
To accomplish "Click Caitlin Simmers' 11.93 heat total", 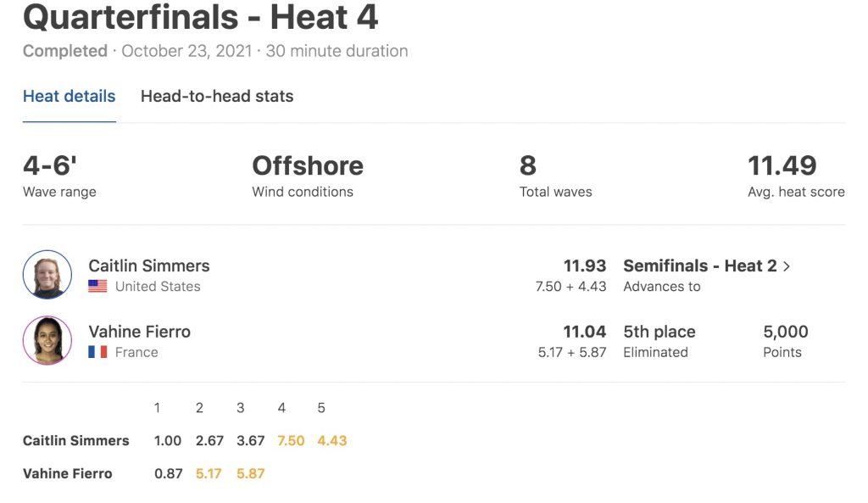I will pos(585,265).
